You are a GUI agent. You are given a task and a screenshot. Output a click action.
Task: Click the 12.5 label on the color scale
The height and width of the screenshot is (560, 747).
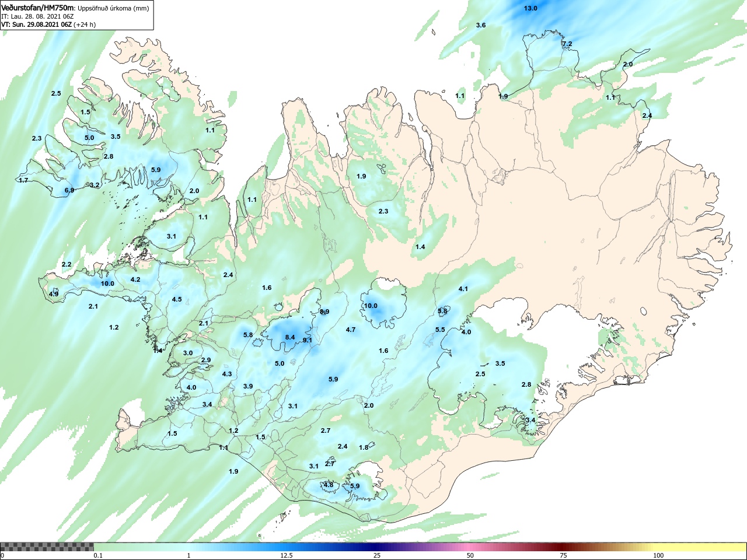point(287,555)
